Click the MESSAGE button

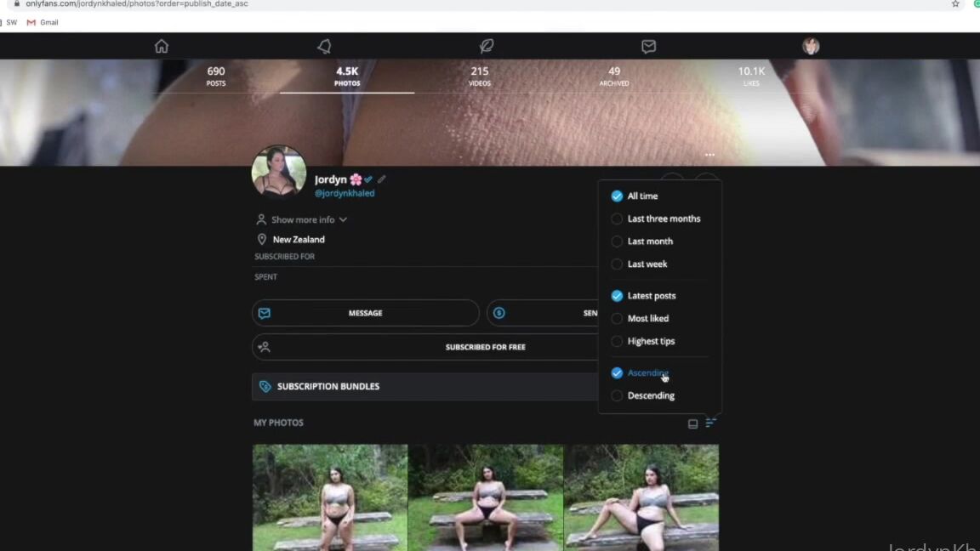365,313
